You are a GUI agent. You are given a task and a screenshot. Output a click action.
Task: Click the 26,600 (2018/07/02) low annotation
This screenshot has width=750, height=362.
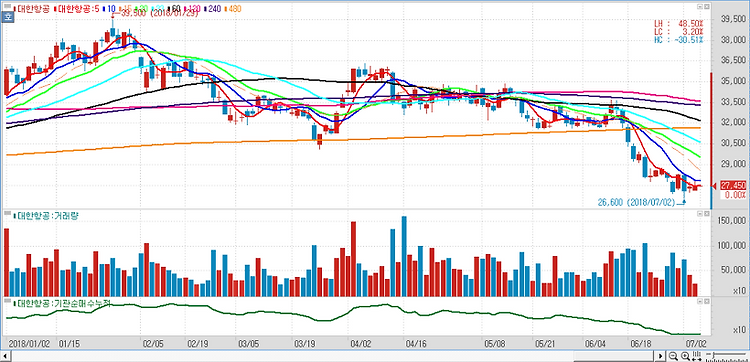(x=636, y=203)
